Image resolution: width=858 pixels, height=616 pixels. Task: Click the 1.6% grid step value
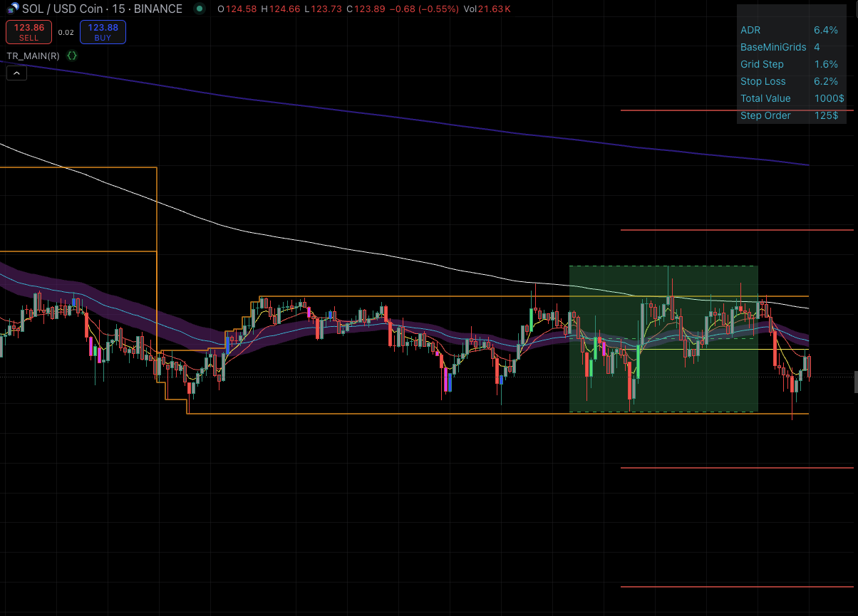(826, 64)
